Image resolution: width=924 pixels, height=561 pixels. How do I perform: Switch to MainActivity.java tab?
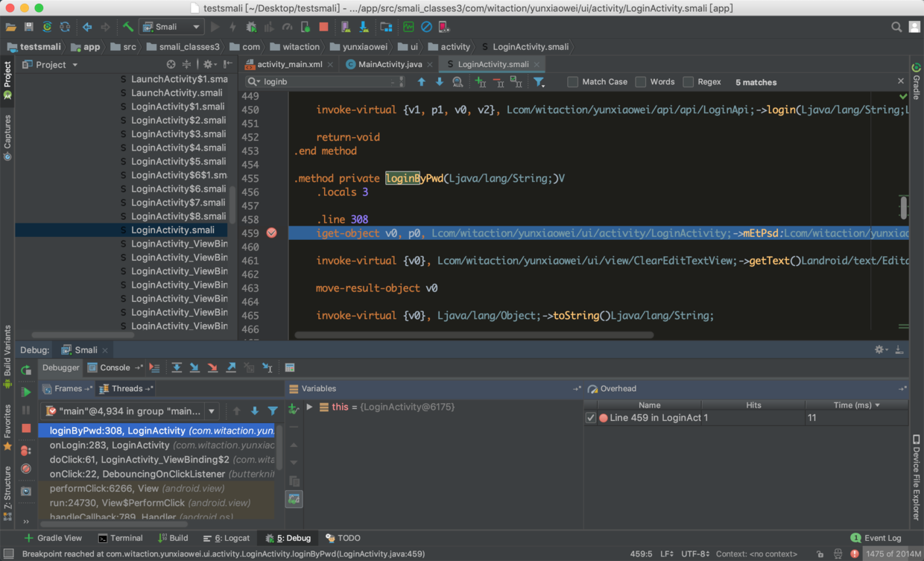tap(389, 64)
